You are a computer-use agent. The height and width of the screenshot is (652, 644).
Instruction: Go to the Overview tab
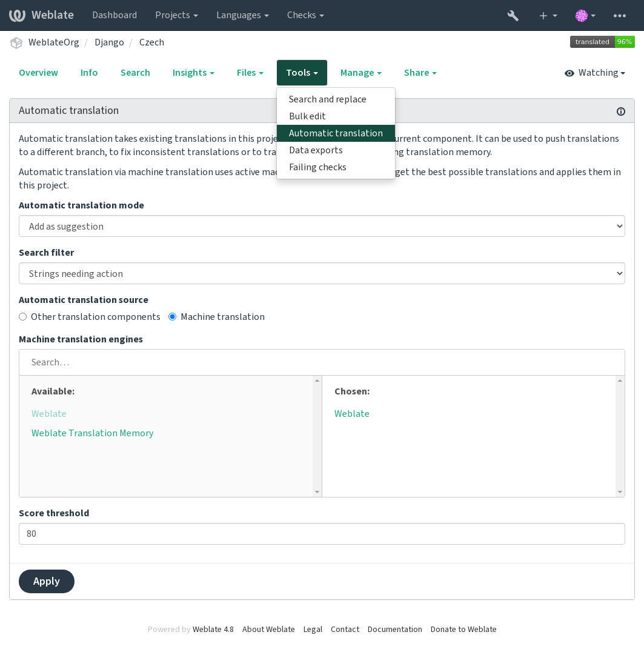38,73
